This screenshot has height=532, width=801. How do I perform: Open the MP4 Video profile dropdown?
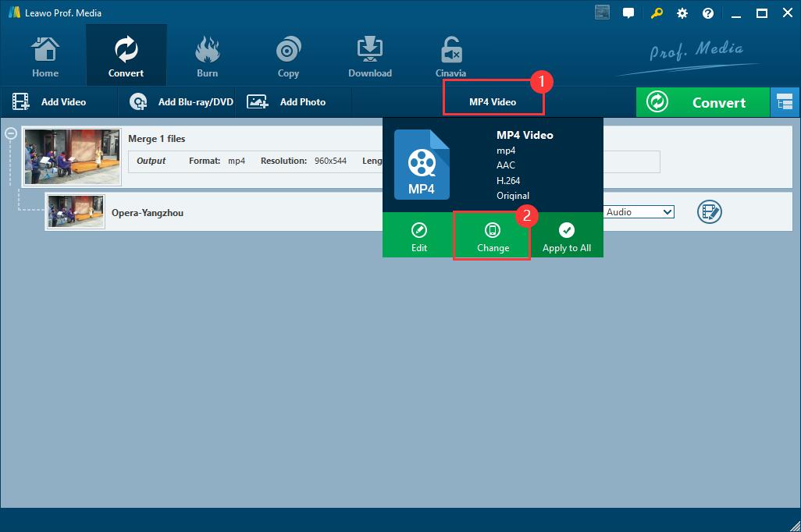(493, 102)
